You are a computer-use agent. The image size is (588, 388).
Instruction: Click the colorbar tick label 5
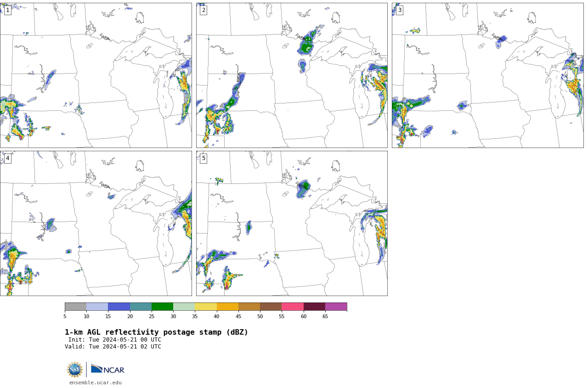pyautogui.click(x=65, y=316)
